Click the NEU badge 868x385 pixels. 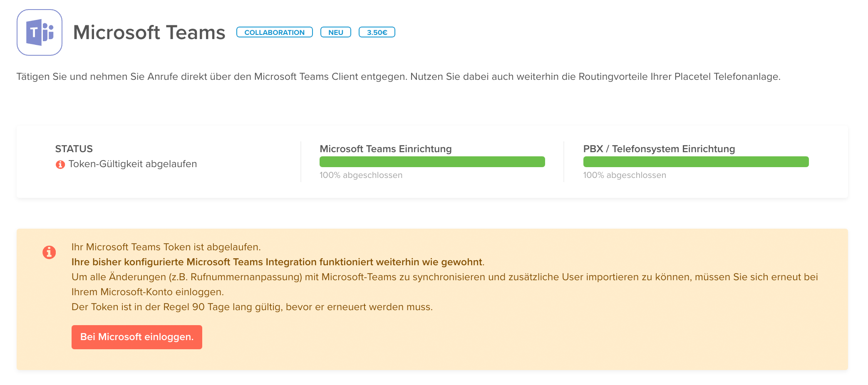[336, 32]
